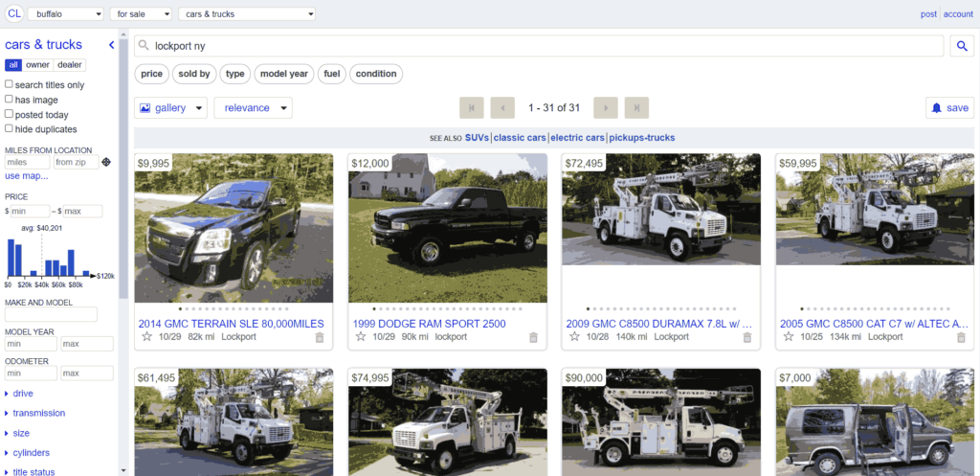
Task: Click the CL craigslist logo
Action: [13, 13]
